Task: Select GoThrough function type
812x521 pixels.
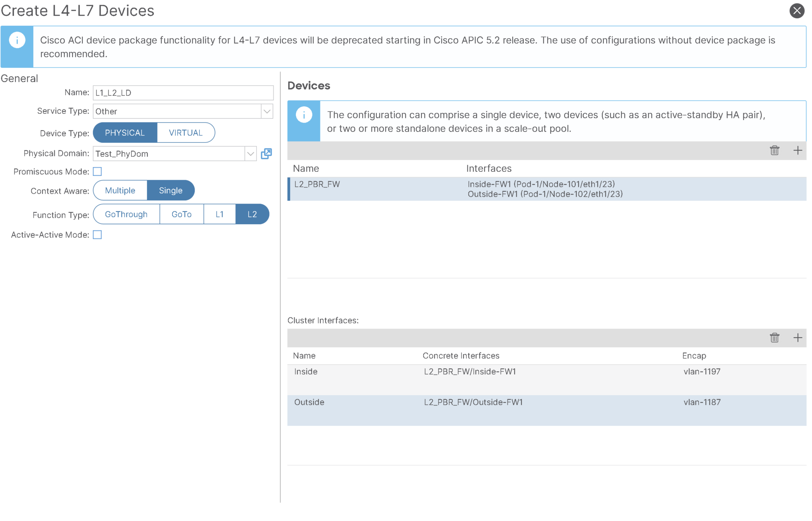Action: (126, 214)
